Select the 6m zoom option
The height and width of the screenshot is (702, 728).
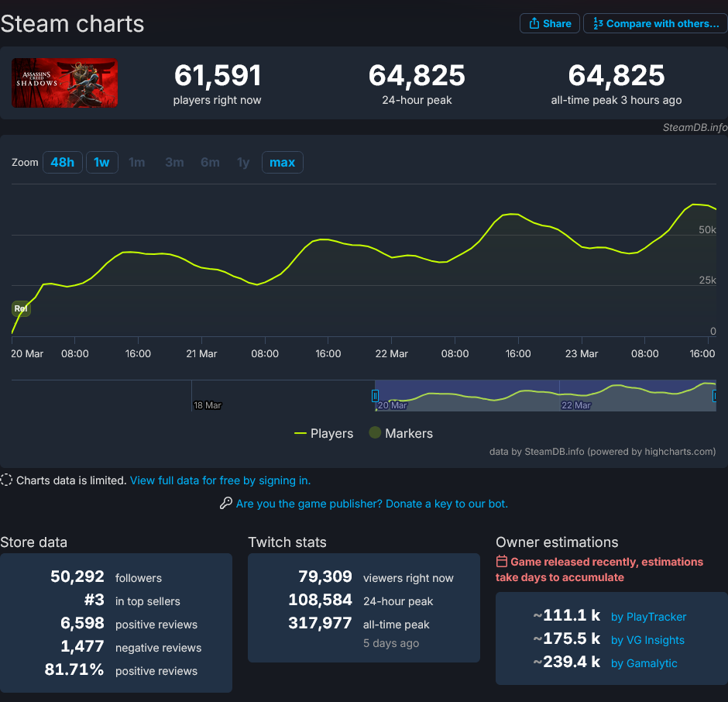point(210,162)
